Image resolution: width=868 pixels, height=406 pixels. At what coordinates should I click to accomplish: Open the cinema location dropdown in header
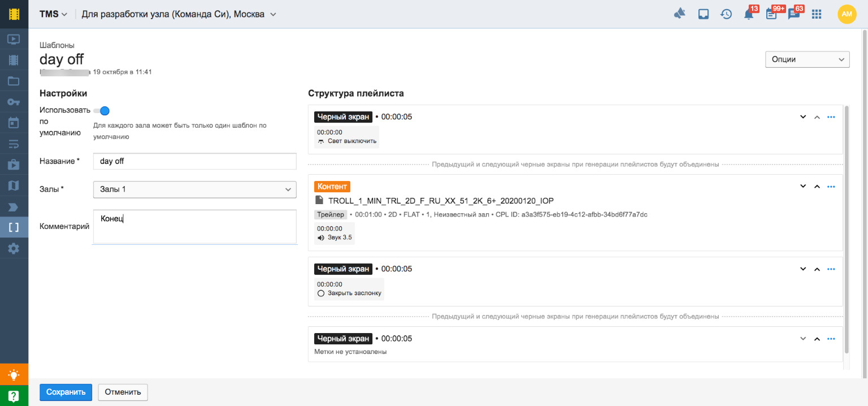179,14
